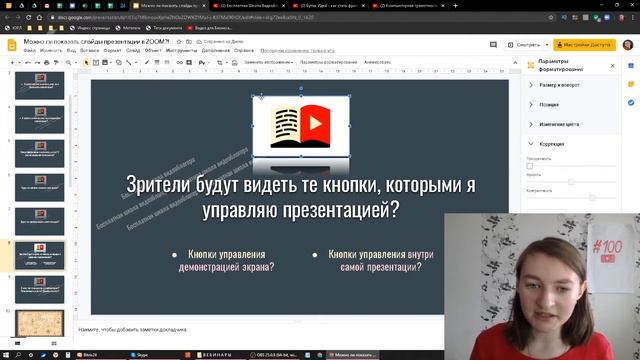Set the border weight
The width and height of the screenshot is (640, 360).
157,62
